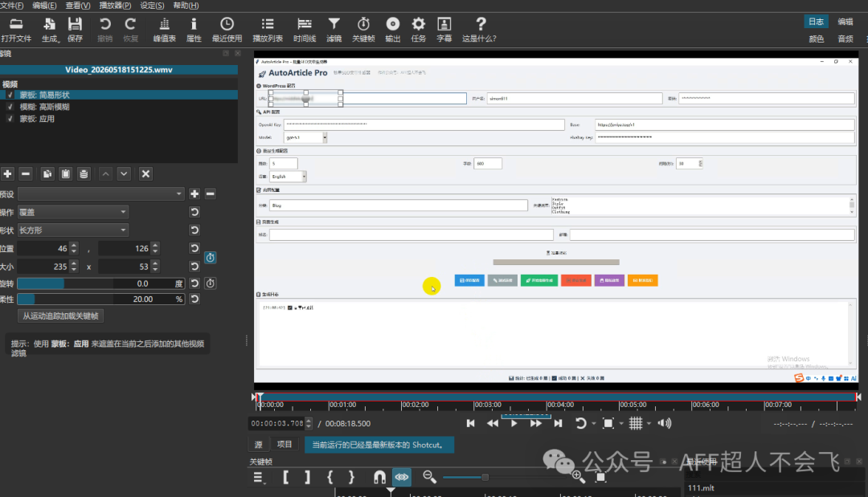Move the filter up with up arrow
This screenshot has height=497, width=868.
(105, 173)
